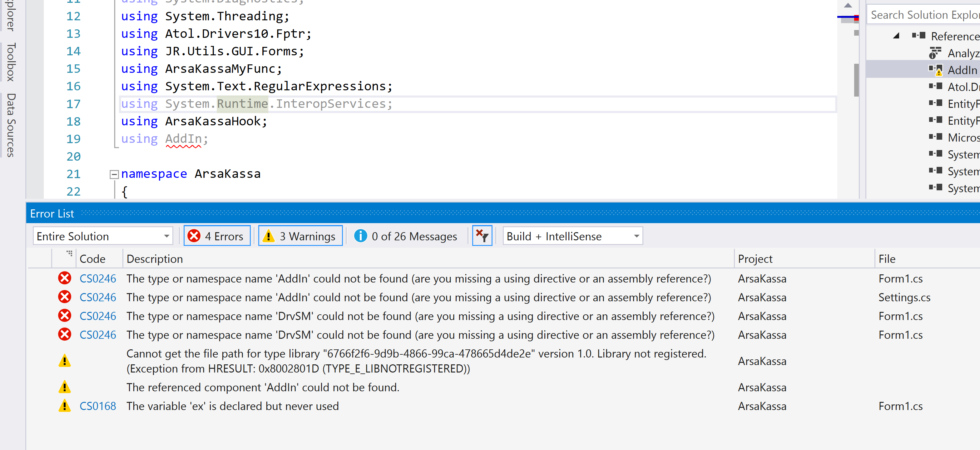This screenshot has height=450, width=980.
Task: Select the Analyzers node in References
Action: (x=954, y=53)
